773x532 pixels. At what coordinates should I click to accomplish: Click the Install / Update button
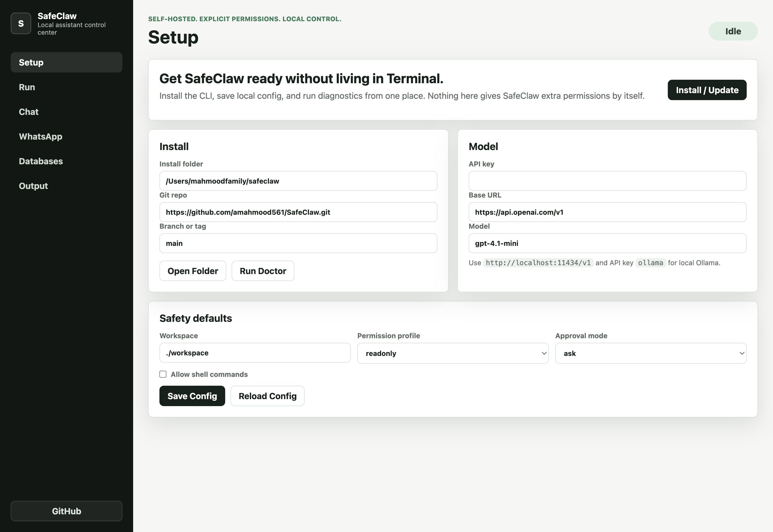[707, 90]
